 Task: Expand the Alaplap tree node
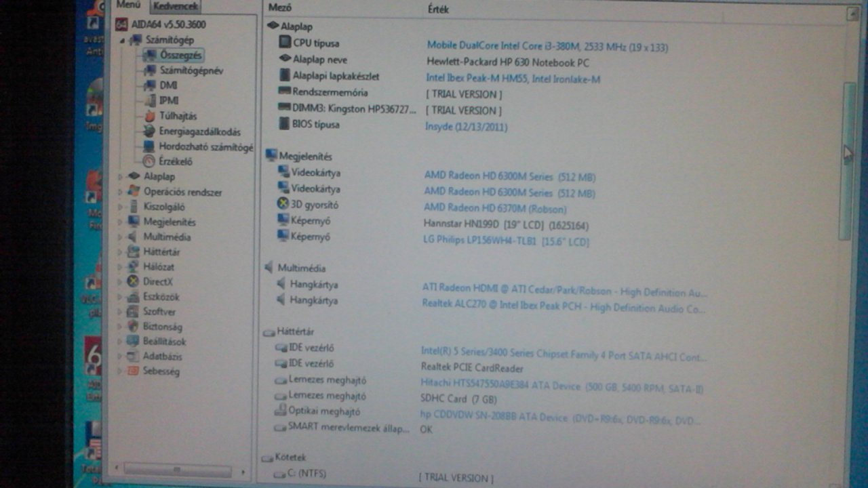point(121,177)
